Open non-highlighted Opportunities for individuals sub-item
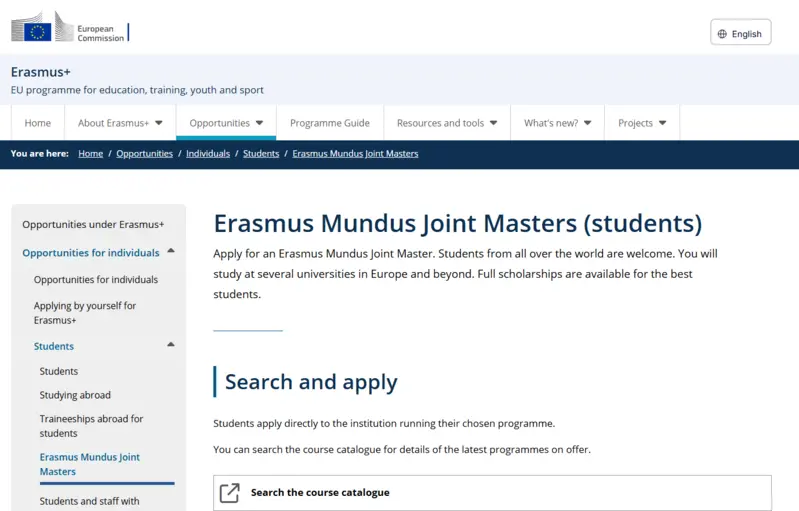The width and height of the screenshot is (799, 511). 96,279
